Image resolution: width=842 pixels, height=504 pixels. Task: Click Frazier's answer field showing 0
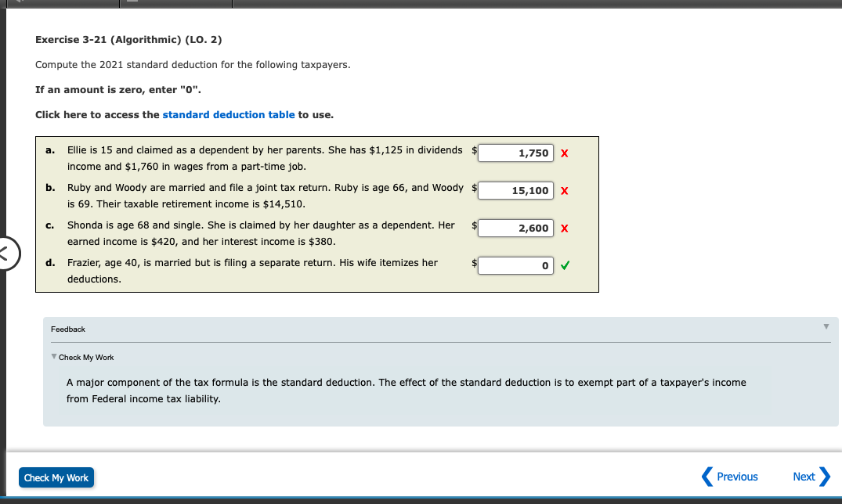(515, 265)
